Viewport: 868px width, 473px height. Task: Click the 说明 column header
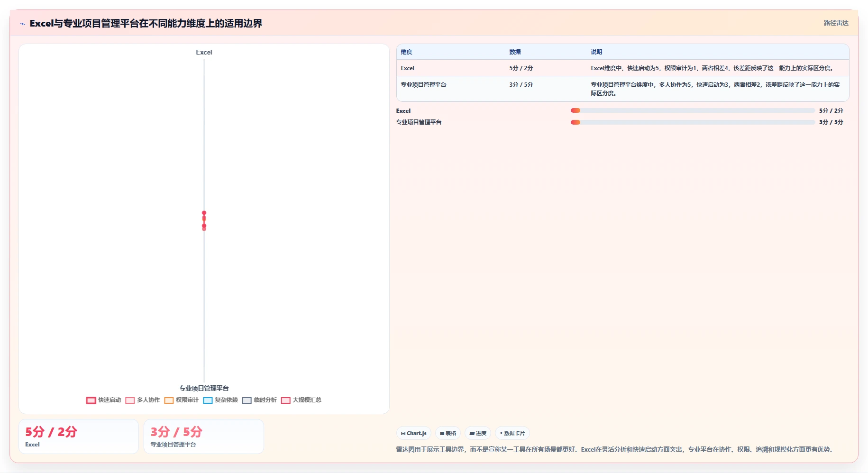click(596, 52)
